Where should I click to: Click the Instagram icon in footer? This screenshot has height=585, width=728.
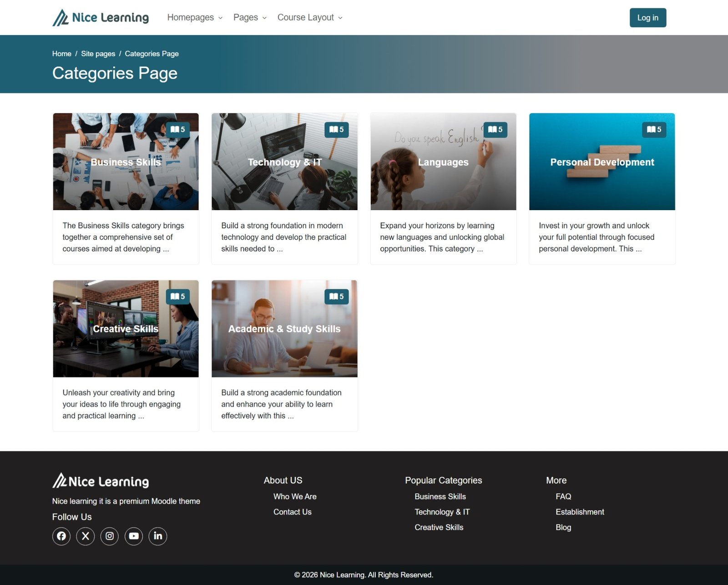point(110,536)
